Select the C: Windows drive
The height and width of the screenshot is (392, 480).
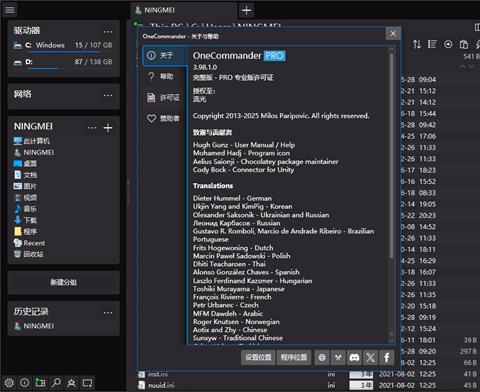(63, 46)
